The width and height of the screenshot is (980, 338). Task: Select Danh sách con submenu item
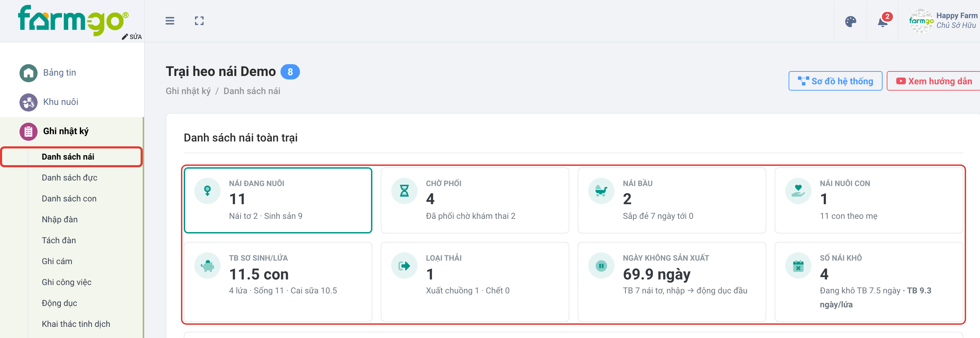point(69,199)
